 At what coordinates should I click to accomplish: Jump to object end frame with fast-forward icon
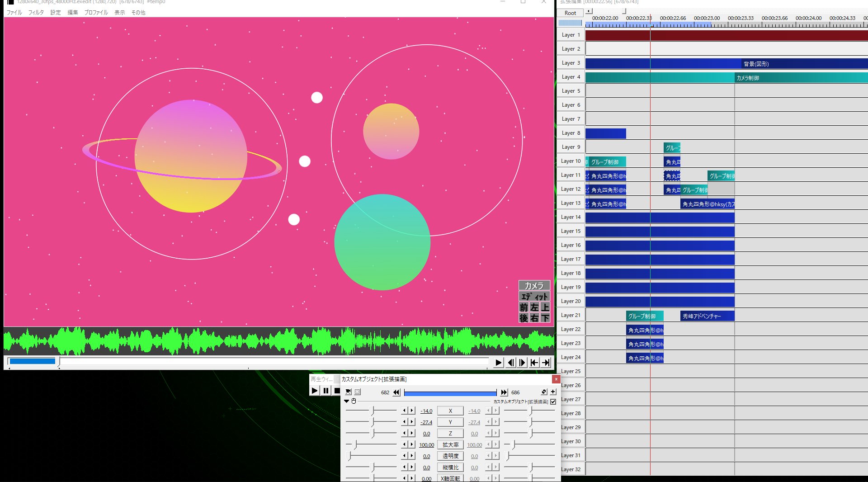point(504,392)
